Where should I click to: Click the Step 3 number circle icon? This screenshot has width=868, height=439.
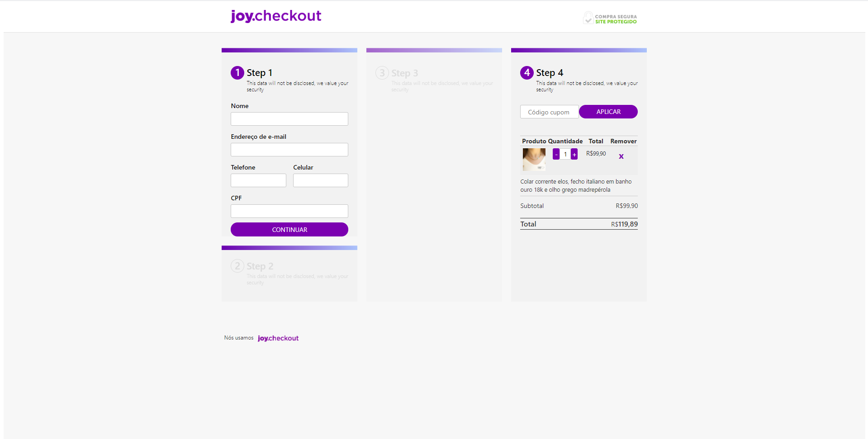click(382, 73)
